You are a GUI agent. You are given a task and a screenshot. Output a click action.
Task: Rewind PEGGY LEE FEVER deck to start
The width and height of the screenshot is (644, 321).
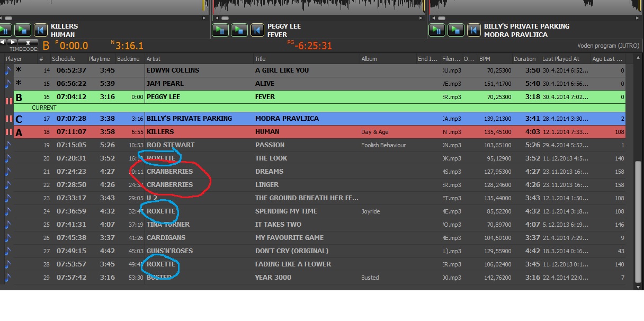257,30
